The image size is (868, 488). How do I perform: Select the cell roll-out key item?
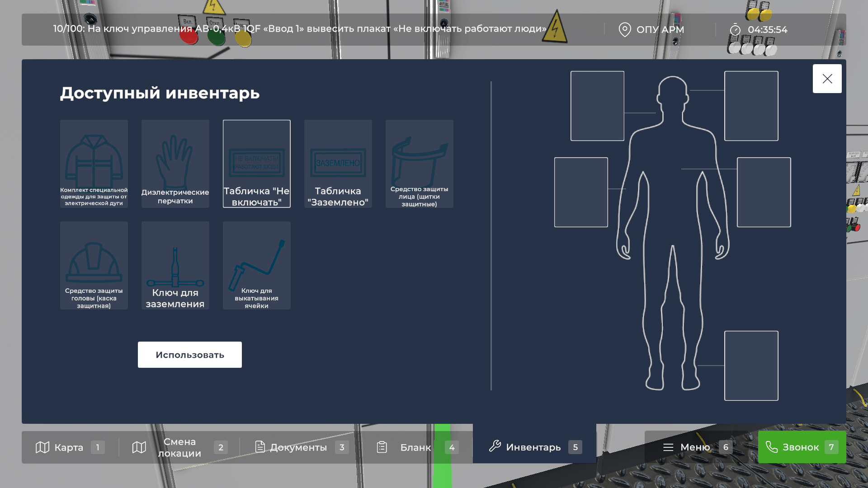pos(256,265)
